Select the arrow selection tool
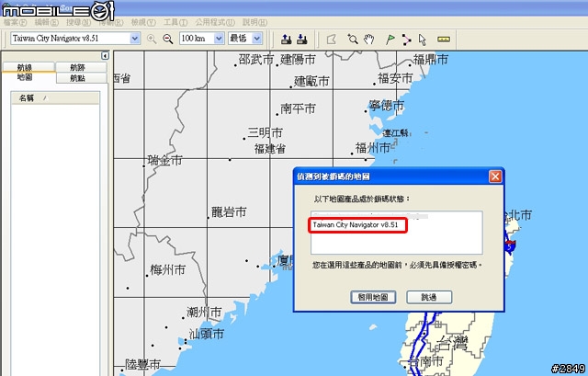Screen dimensions: 588x376 click(423, 39)
